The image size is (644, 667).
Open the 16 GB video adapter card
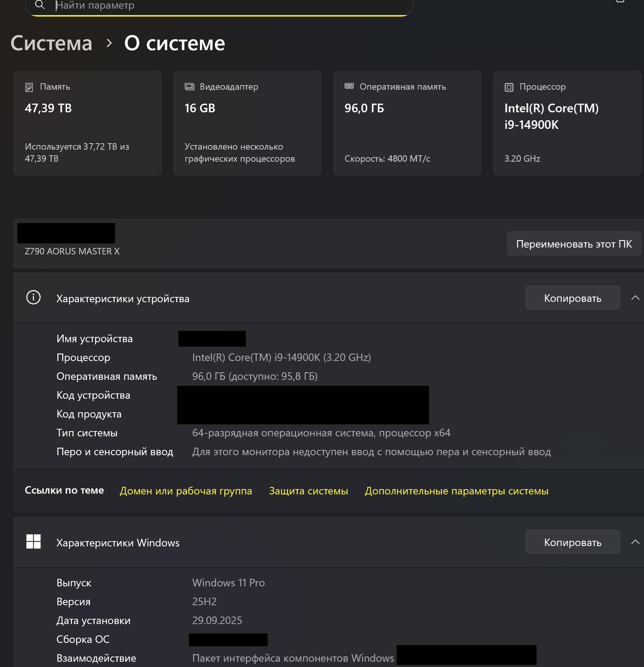247,123
